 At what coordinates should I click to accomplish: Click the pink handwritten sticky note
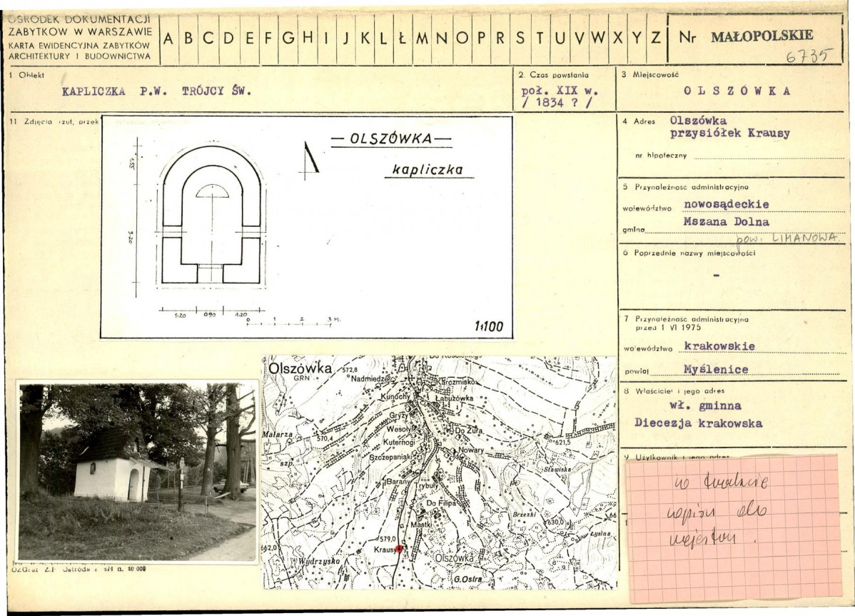coord(733,528)
